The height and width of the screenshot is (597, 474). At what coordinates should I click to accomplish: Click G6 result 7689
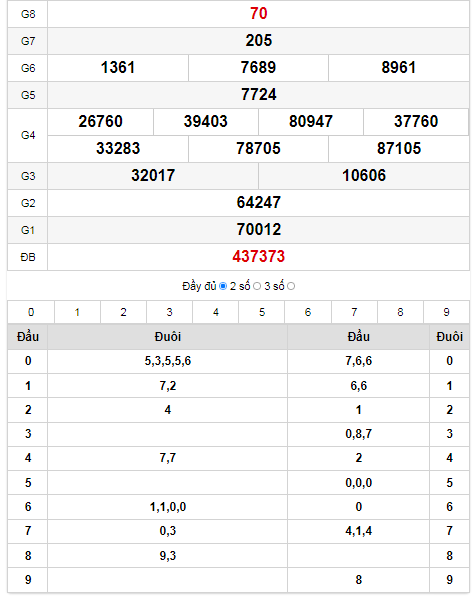[x=258, y=68]
